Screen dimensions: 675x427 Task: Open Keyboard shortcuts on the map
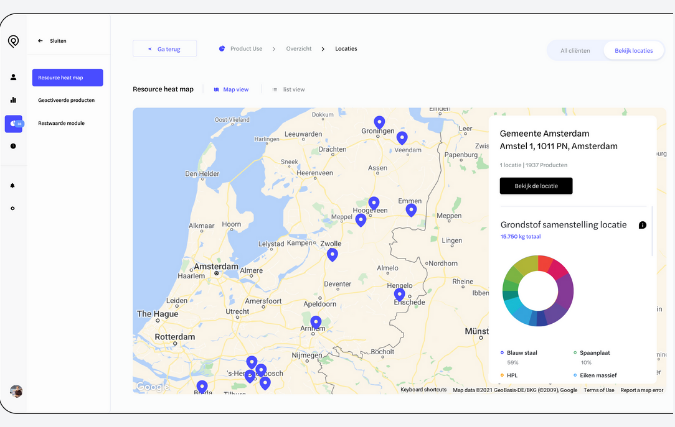tap(424, 390)
